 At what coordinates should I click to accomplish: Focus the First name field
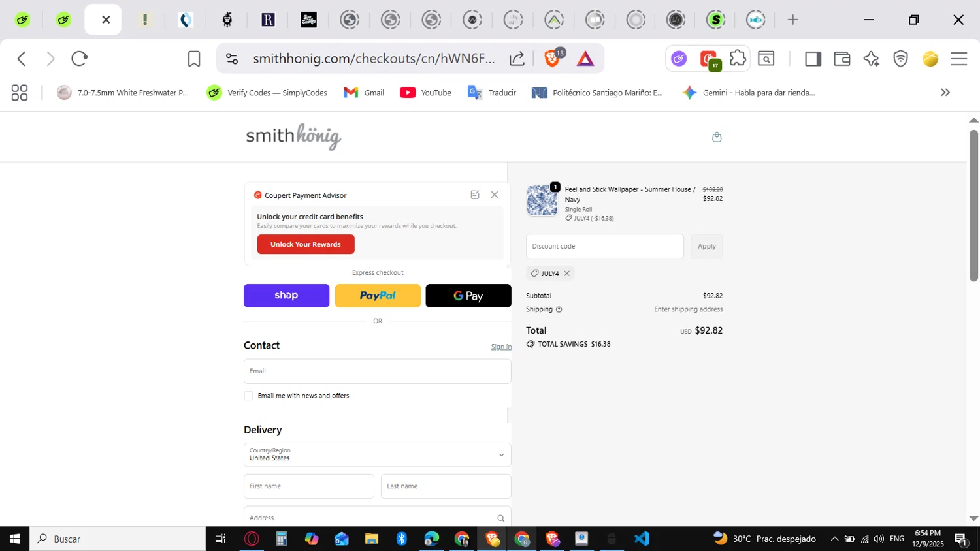point(309,486)
